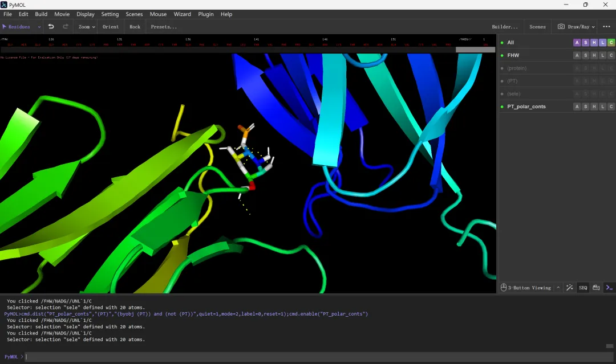
Task: Click the movie panel icon
Action: (x=596, y=288)
